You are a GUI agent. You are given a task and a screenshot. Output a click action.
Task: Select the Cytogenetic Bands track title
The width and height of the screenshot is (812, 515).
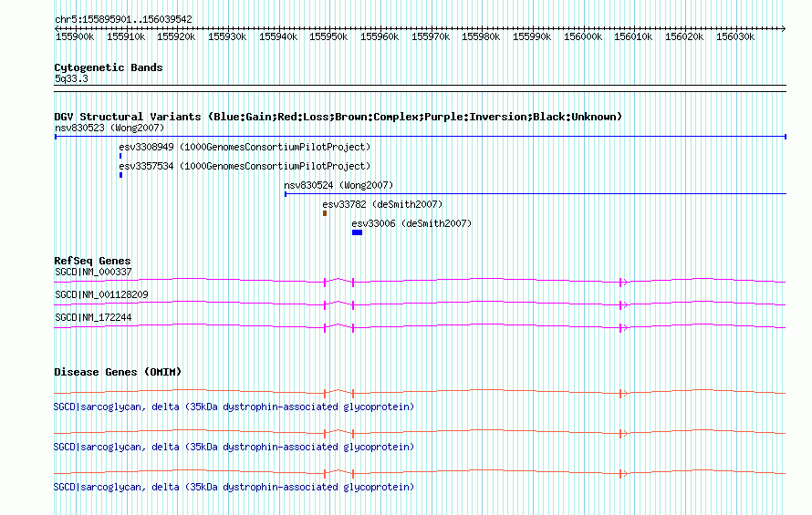[x=109, y=67]
